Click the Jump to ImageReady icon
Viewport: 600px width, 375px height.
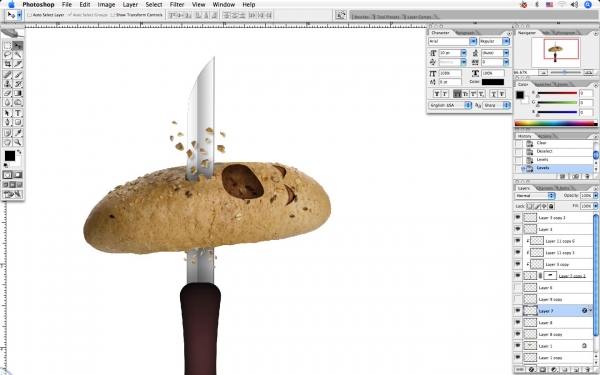(13, 194)
